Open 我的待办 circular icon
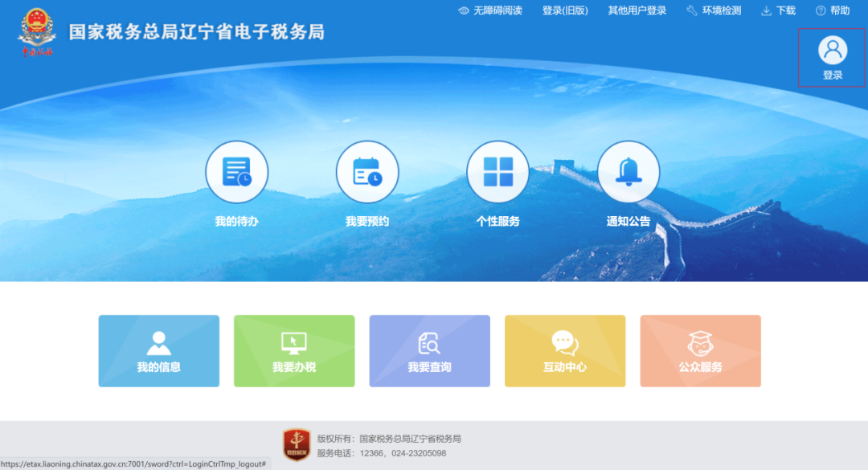868x470 pixels. pyautogui.click(x=237, y=172)
